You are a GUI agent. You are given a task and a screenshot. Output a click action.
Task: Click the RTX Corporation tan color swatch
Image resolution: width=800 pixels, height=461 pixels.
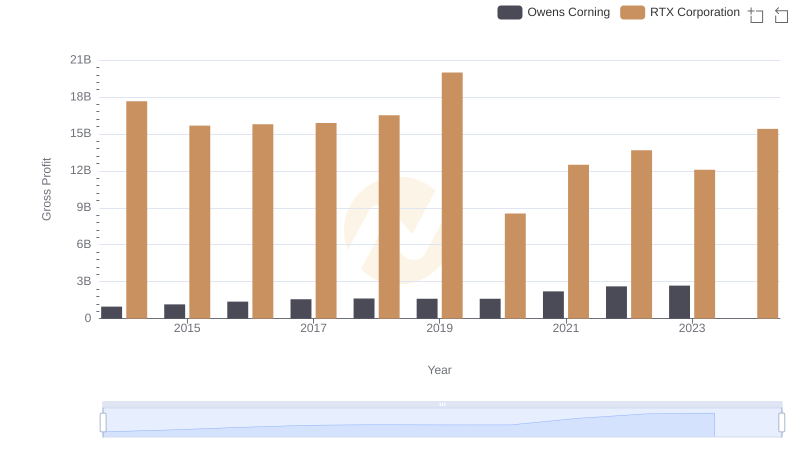click(632, 12)
